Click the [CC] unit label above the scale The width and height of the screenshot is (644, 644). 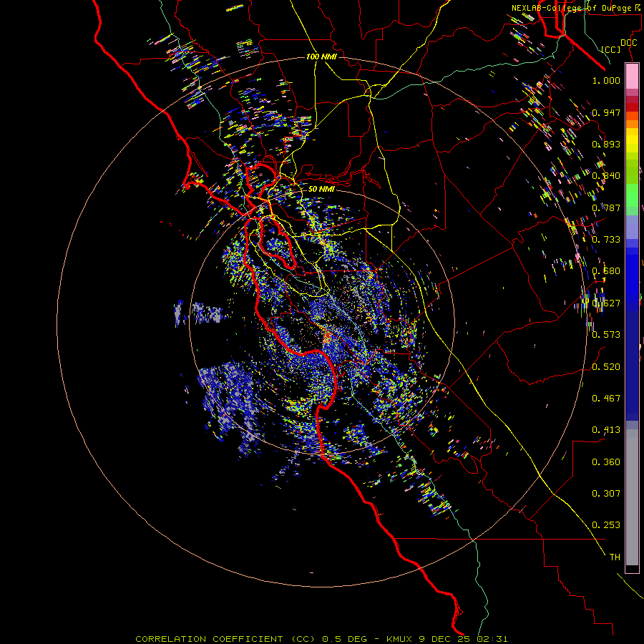[x=611, y=49]
